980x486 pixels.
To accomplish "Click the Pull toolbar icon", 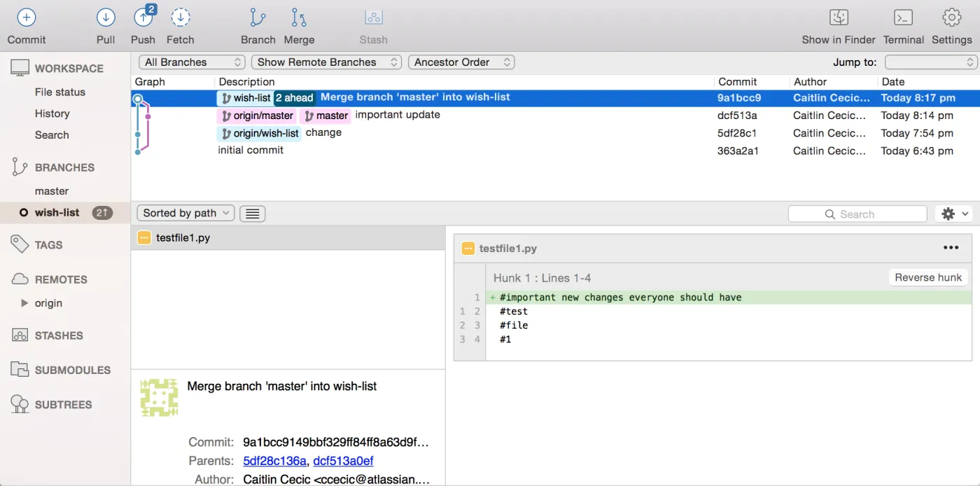I will point(106,18).
